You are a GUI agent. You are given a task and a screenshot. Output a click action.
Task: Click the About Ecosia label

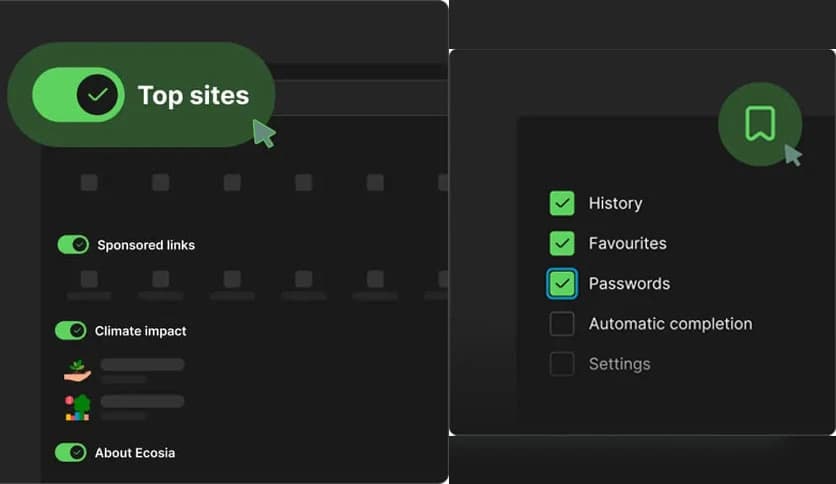click(135, 453)
